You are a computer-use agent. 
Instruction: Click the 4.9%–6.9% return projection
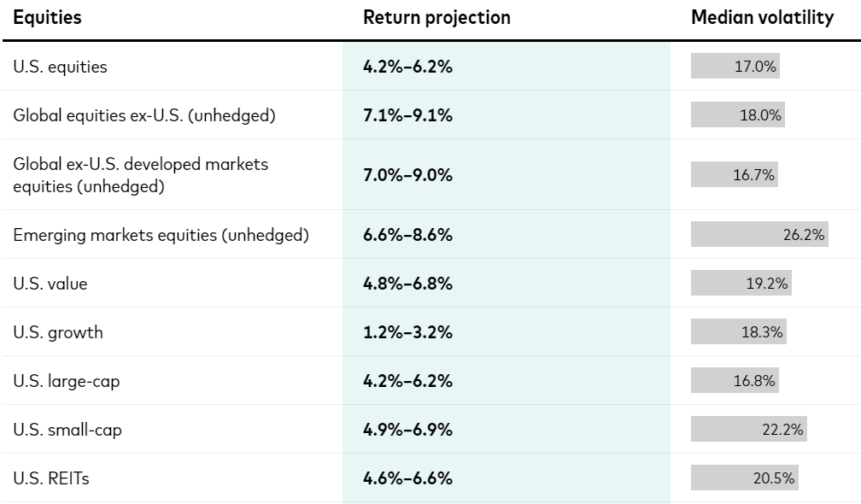pos(407,430)
